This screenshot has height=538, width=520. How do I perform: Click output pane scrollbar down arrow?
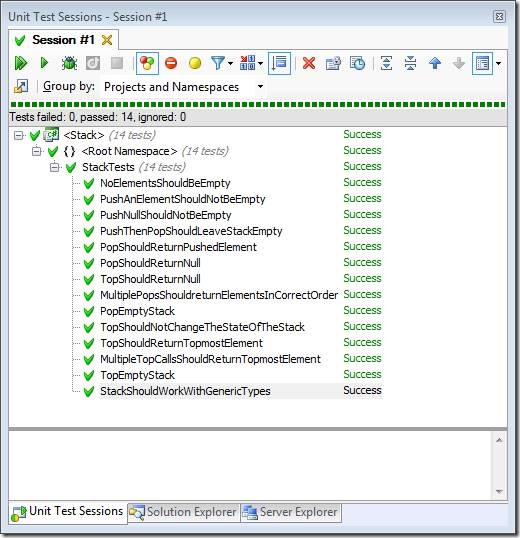(x=499, y=491)
